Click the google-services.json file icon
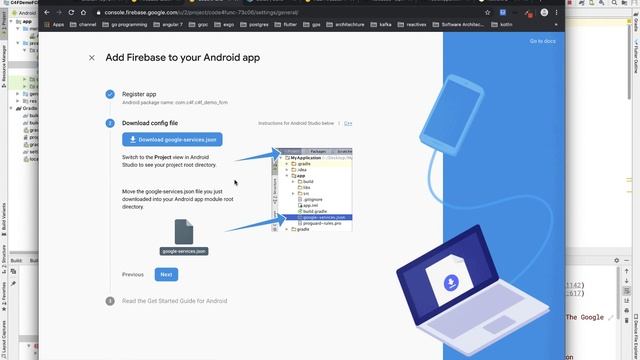This screenshot has width=640, height=360. point(184,232)
